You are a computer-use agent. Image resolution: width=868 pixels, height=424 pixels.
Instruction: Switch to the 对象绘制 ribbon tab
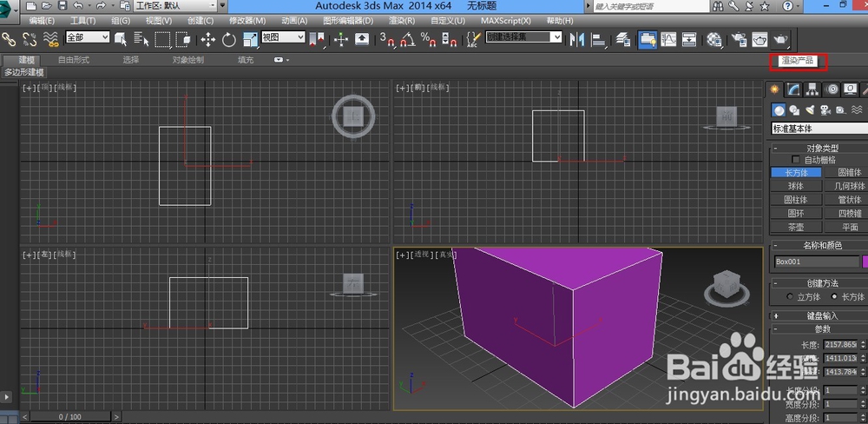188,60
